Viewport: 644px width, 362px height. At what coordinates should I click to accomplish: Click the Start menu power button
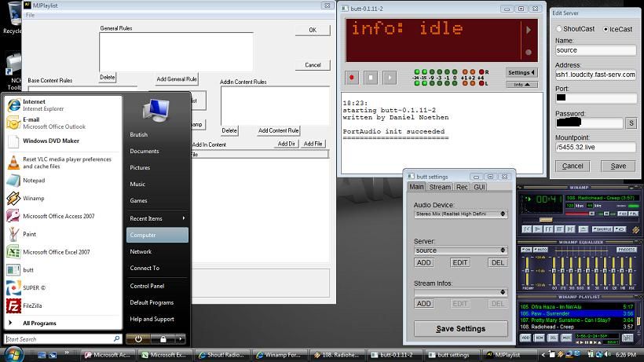(x=138, y=339)
